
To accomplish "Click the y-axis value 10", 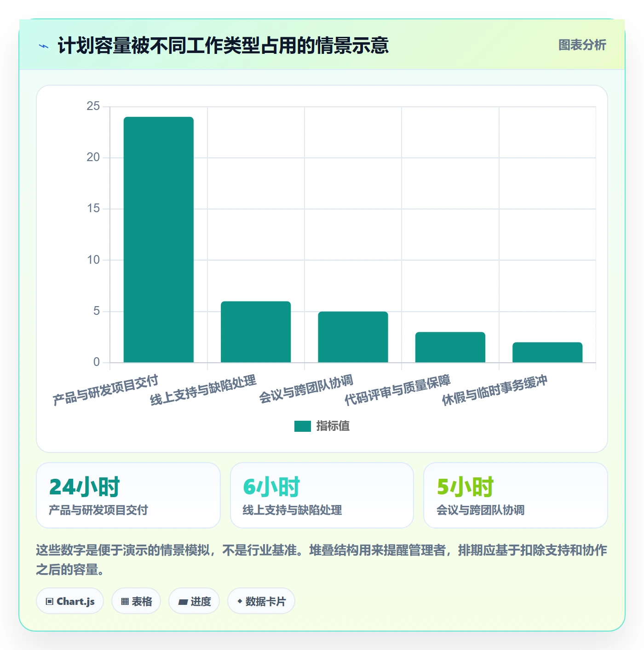I will point(93,260).
